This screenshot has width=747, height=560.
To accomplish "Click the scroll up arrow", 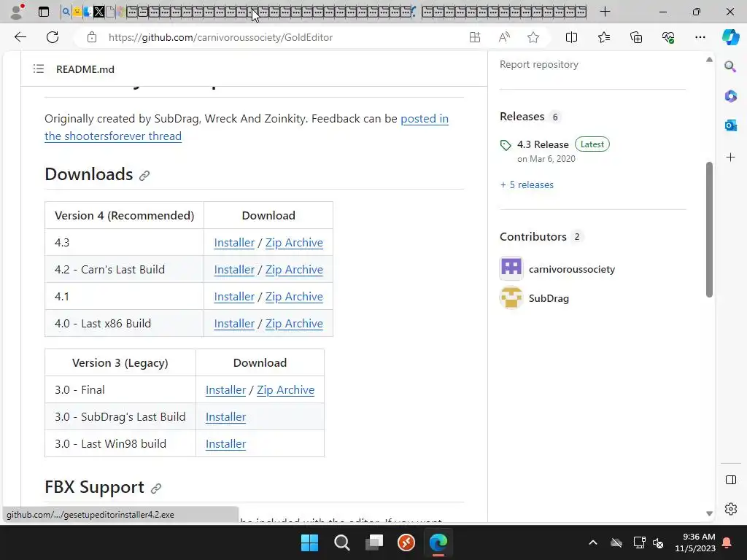I will click(709, 60).
